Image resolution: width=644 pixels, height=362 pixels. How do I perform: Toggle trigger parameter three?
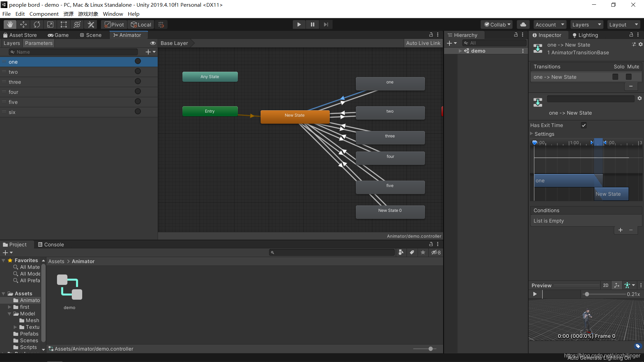[138, 81]
